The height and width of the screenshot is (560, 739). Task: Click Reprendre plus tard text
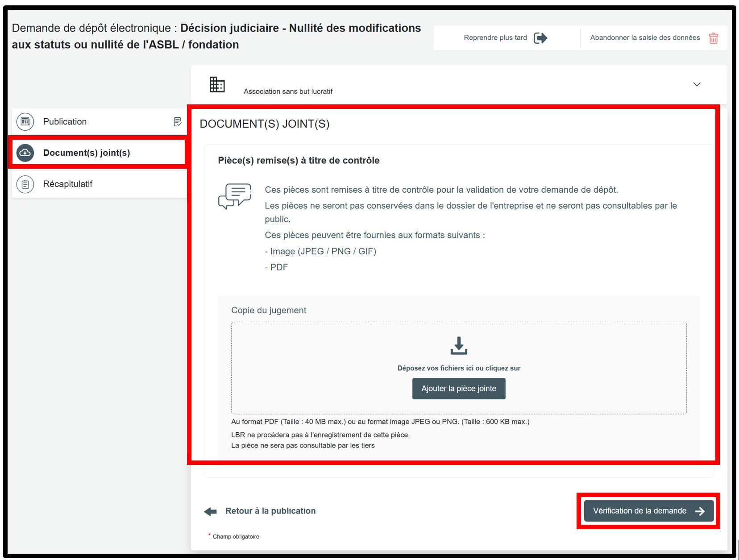pos(495,38)
